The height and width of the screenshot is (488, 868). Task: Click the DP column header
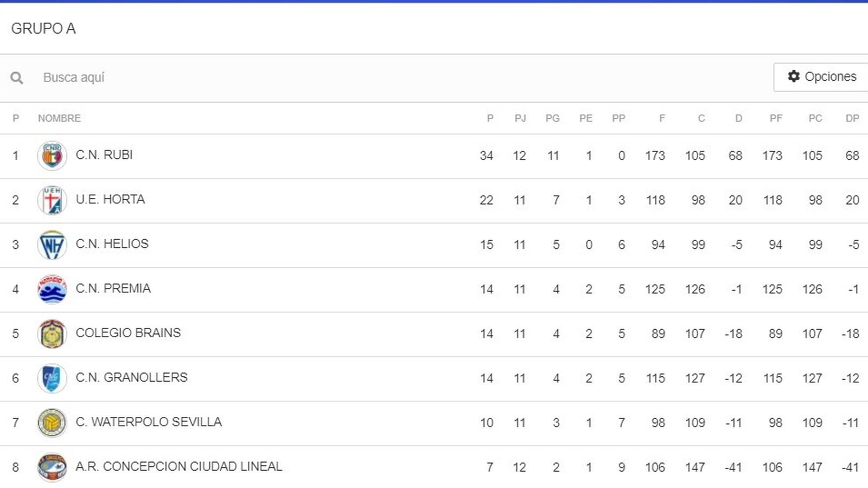point(854,118)
